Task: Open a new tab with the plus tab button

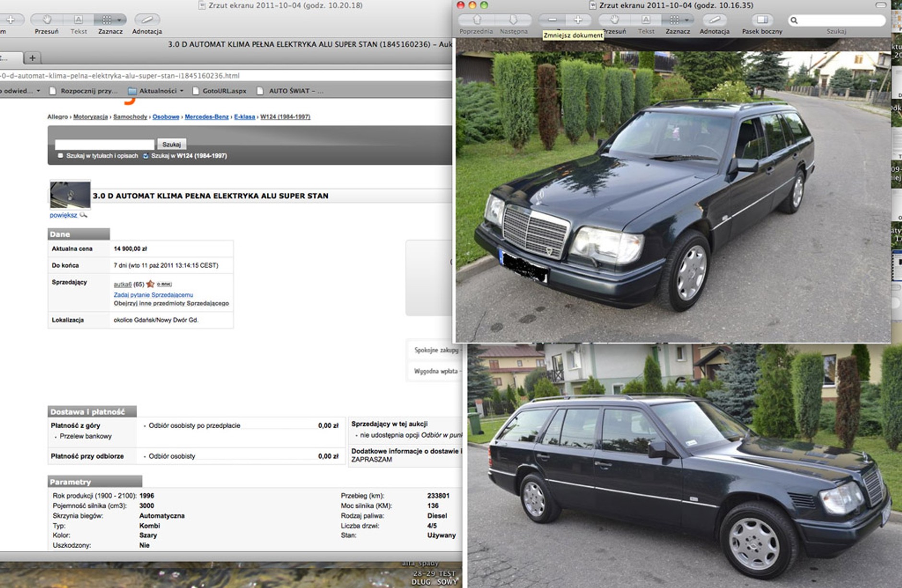Action: 32,58
